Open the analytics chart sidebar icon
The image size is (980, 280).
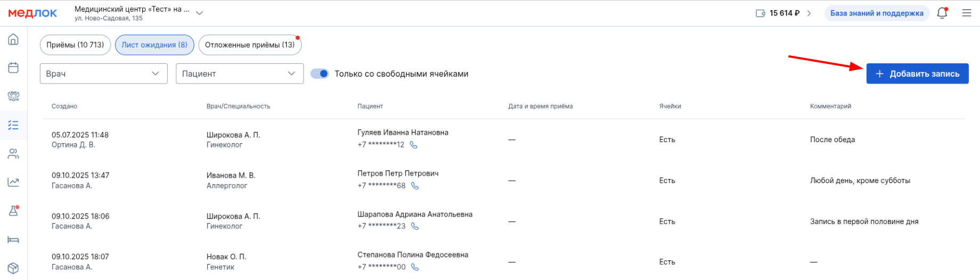13,183
